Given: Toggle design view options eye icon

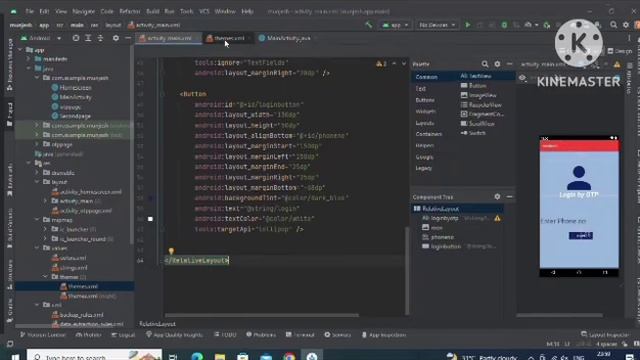Looking at the screenshot, I should [522, 78].
